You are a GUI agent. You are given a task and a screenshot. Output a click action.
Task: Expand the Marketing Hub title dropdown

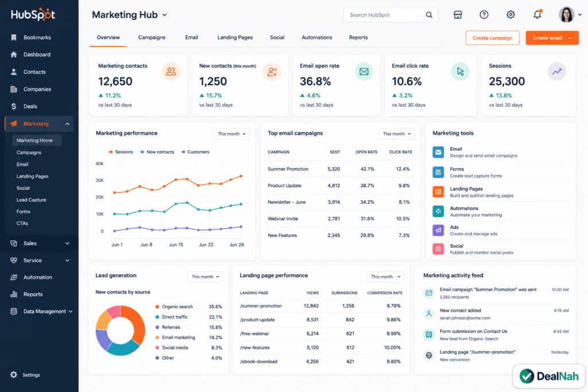point(164,15)
